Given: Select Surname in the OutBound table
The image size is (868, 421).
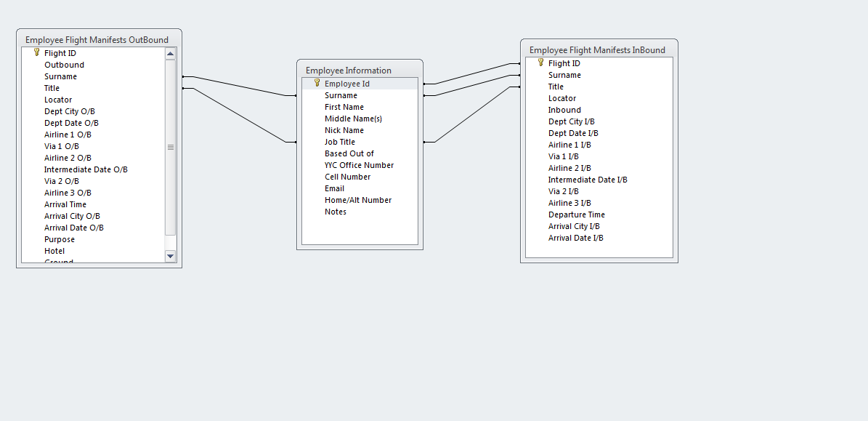Looking at the screenshot, I should (x=61, y=76).
